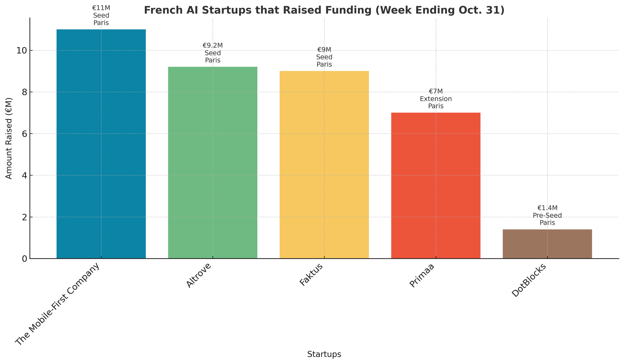Click the 'Amount Raised (€M)' y-axis label
Viewport: 624px width, 364px height.
point(9,138)
